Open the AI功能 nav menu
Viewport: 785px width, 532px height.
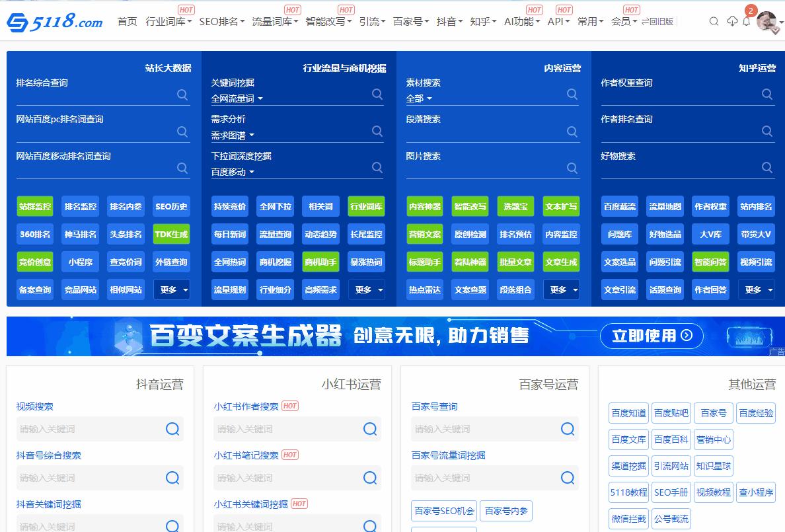coord(522,22)
